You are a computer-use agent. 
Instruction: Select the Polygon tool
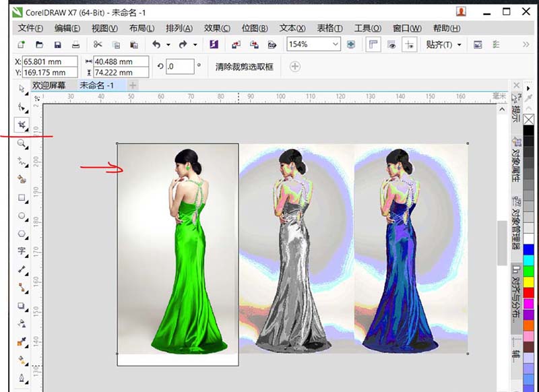[x=21, y=234]
